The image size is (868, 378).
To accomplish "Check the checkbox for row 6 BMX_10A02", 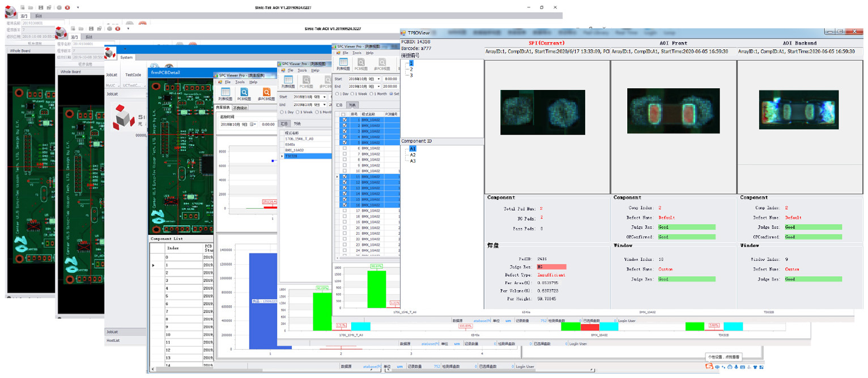I will coord(343,148).
